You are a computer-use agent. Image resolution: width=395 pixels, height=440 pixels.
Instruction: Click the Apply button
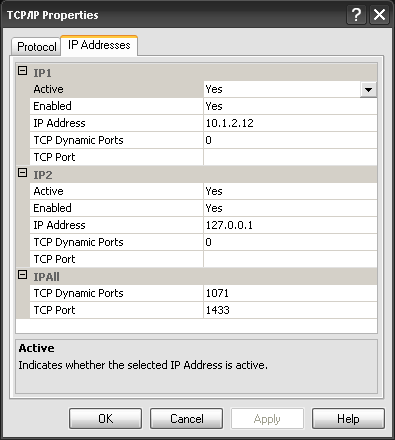click(267, 419)
